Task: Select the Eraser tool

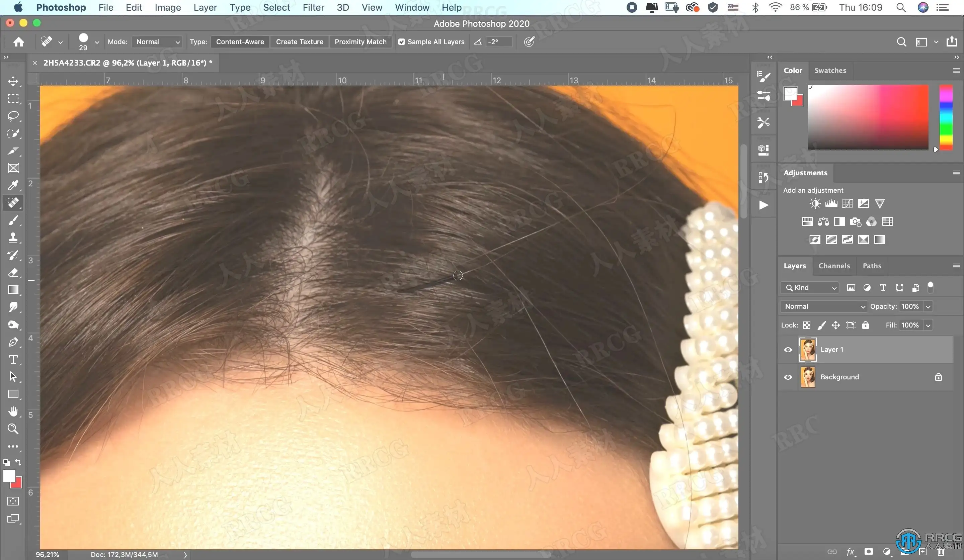Action: tap(13, 273)
